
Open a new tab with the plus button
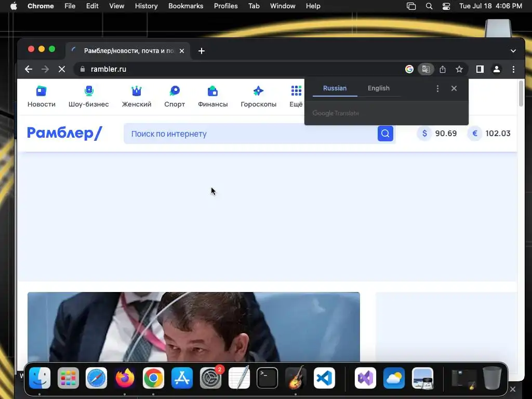click(x=202, y=51)
